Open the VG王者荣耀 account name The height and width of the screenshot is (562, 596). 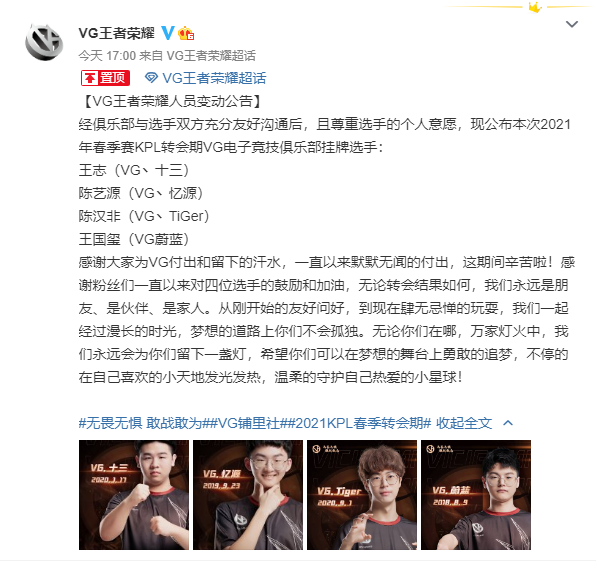(116, 33)
